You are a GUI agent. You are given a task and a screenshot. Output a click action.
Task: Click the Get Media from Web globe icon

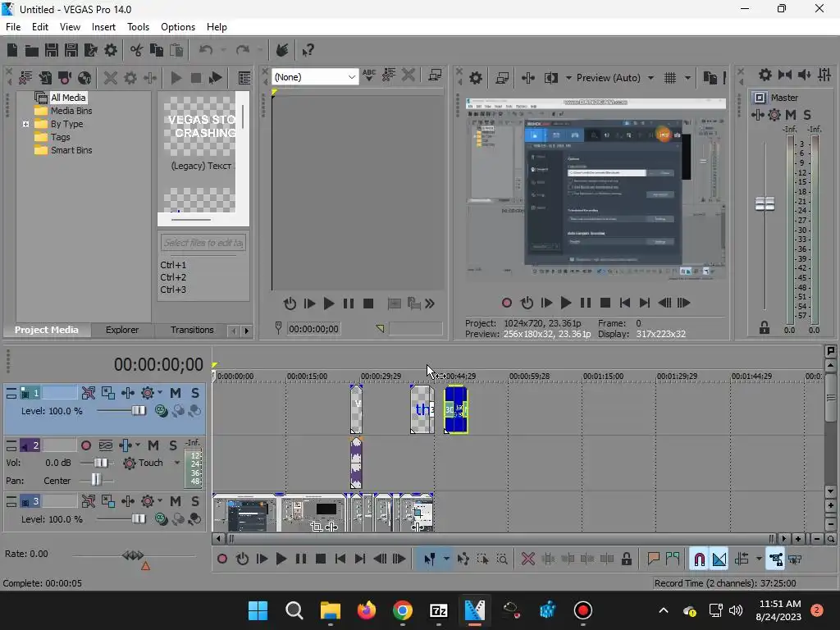84,78
